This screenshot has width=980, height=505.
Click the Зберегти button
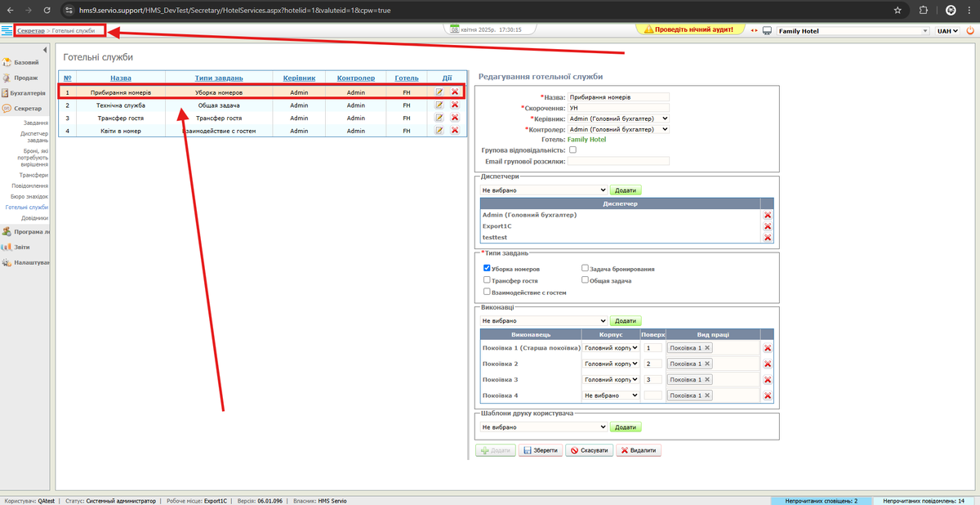pyautogui.click(x=540, y=450)
